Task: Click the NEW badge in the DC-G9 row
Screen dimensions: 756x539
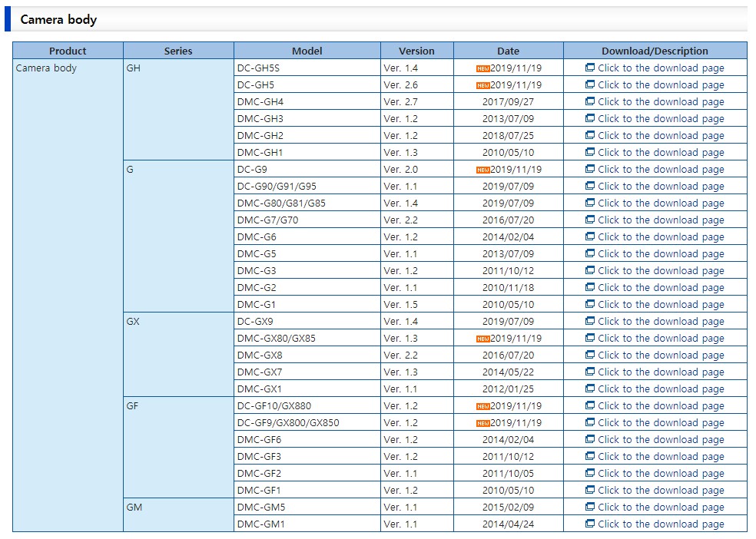Action: click(482, 170)
